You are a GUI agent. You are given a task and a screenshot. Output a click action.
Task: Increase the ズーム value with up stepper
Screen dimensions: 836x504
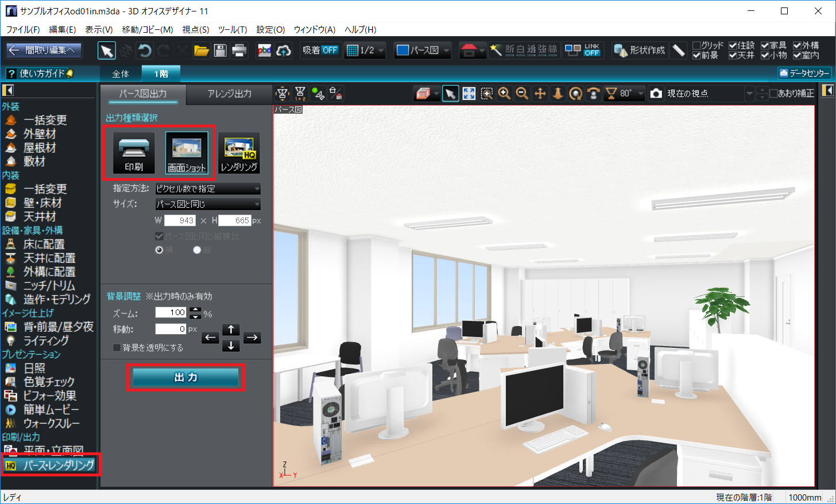click(x=196, y=309)
